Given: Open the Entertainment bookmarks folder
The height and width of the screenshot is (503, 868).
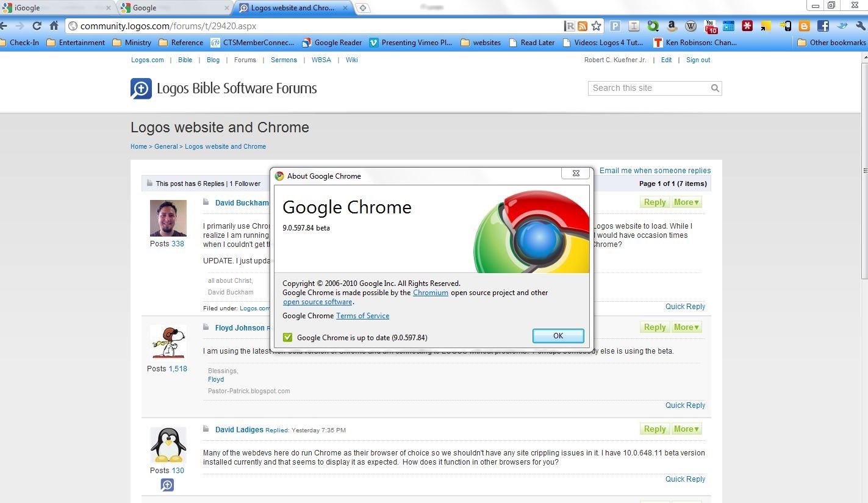Looking at the screenshot, I should (76, 43).
